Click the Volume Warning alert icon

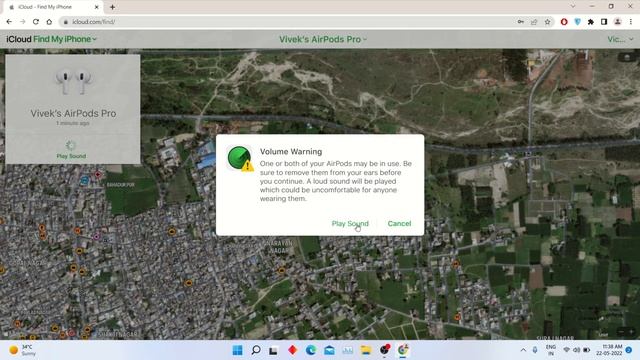(241, 158)
